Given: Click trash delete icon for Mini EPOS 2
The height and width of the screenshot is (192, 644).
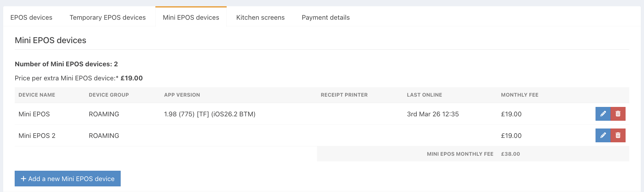Looking at the screenshot, I should click(x=618, y=135).
